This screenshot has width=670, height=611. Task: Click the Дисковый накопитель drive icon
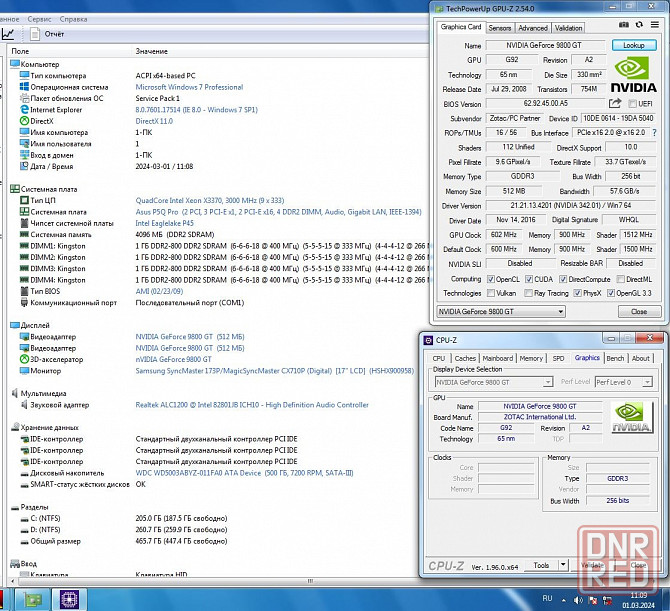coord(24,473)
